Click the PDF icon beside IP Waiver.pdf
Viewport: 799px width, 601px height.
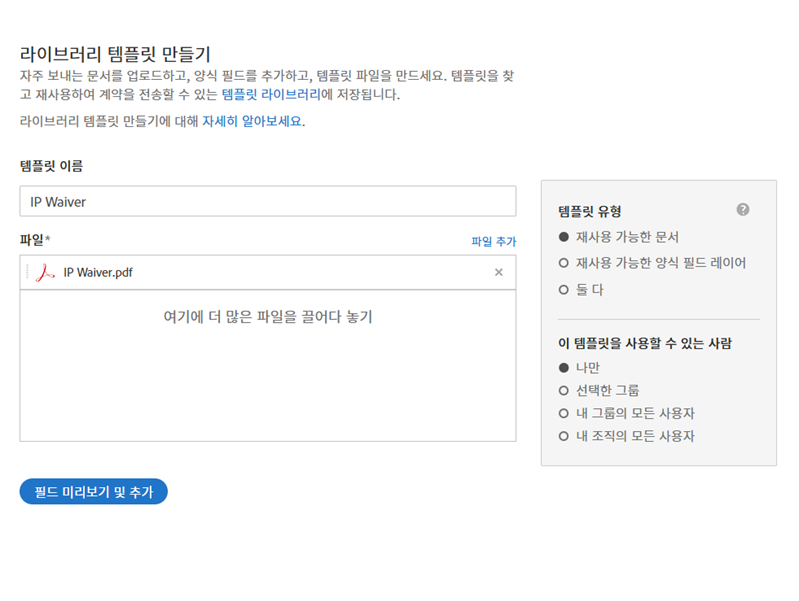click(44, 272)
